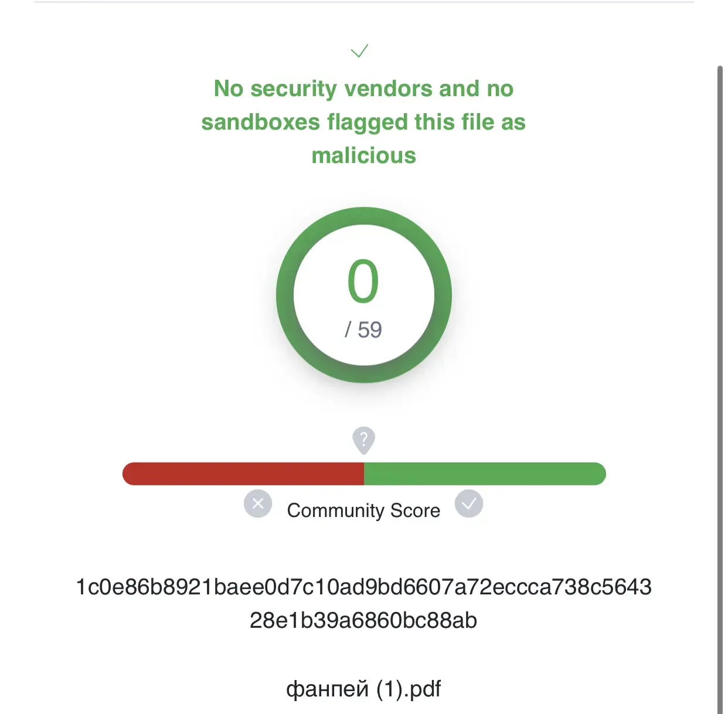Click the 'No security vendors' headline text
728x714 pixels.
364,89
